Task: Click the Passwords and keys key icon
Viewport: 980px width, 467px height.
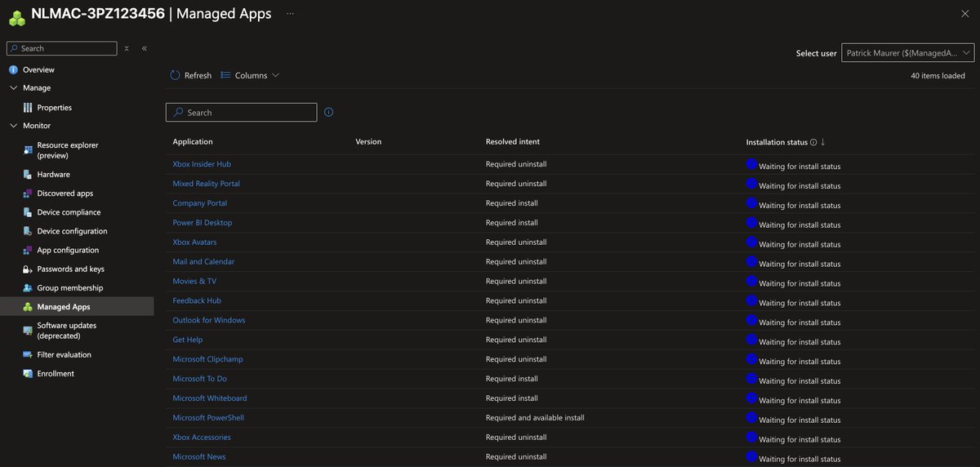Action: [x=28, y=269]
